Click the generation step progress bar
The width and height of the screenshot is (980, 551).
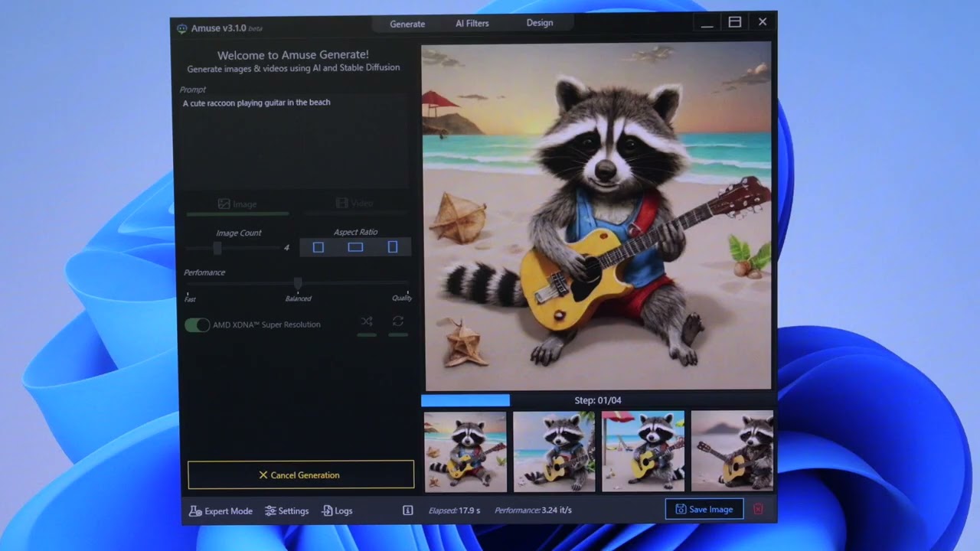[x=596, y=400]
